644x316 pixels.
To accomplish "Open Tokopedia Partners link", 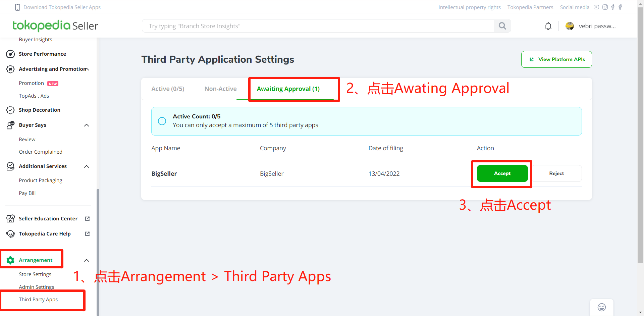I will 530,7.
